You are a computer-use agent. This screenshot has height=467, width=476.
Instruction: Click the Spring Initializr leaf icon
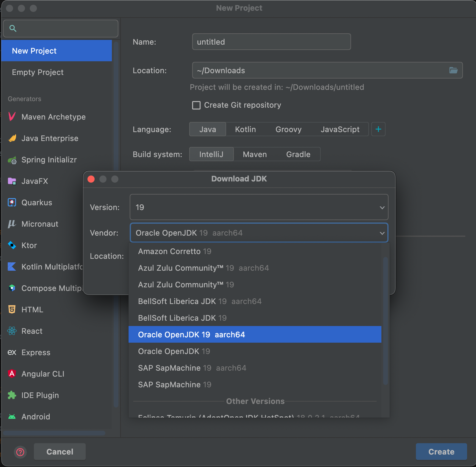(x=12, y=160)
